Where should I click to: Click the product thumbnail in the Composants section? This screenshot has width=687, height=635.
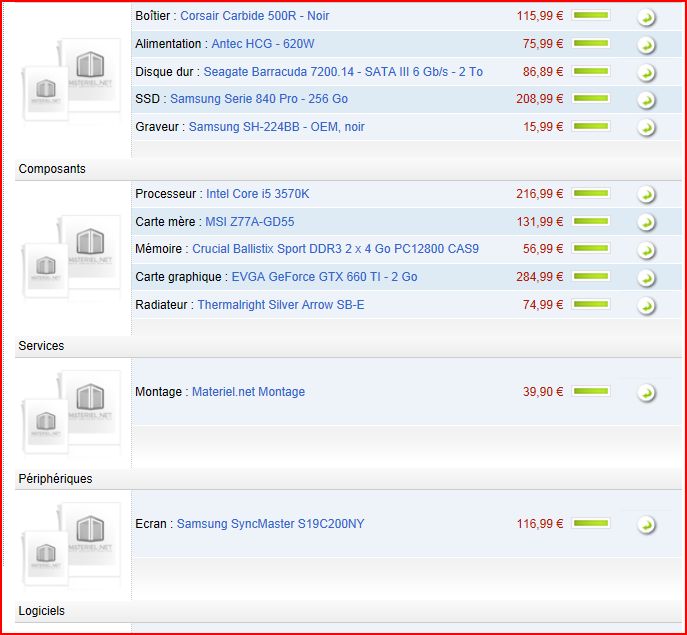[71, 257]
